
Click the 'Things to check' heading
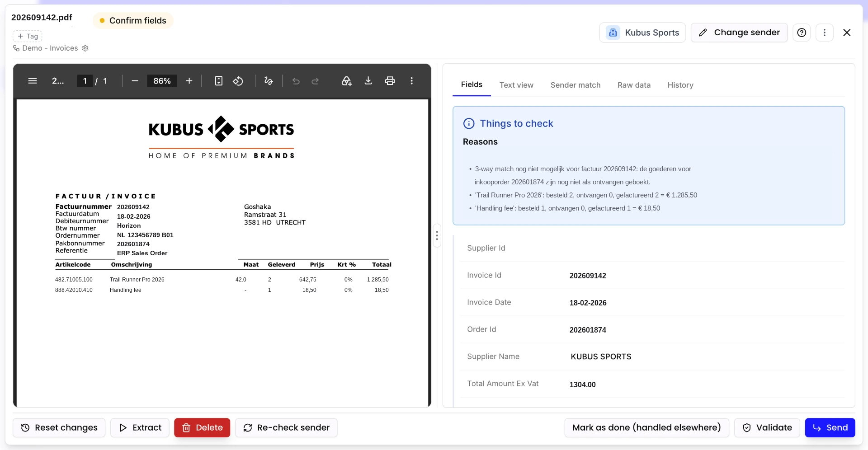tap(516, 123)
